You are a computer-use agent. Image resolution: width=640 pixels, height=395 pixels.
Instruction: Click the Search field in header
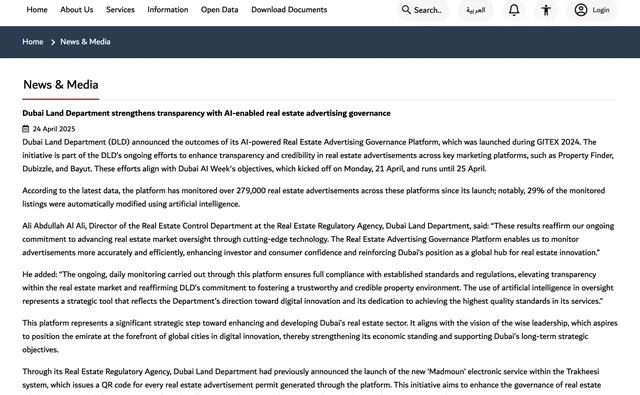point(422,10)
